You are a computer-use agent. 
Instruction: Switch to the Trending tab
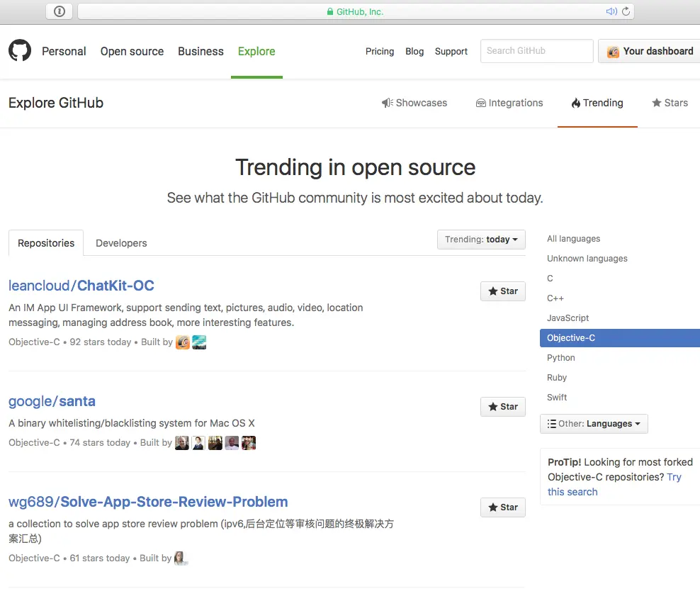(597, 103)
